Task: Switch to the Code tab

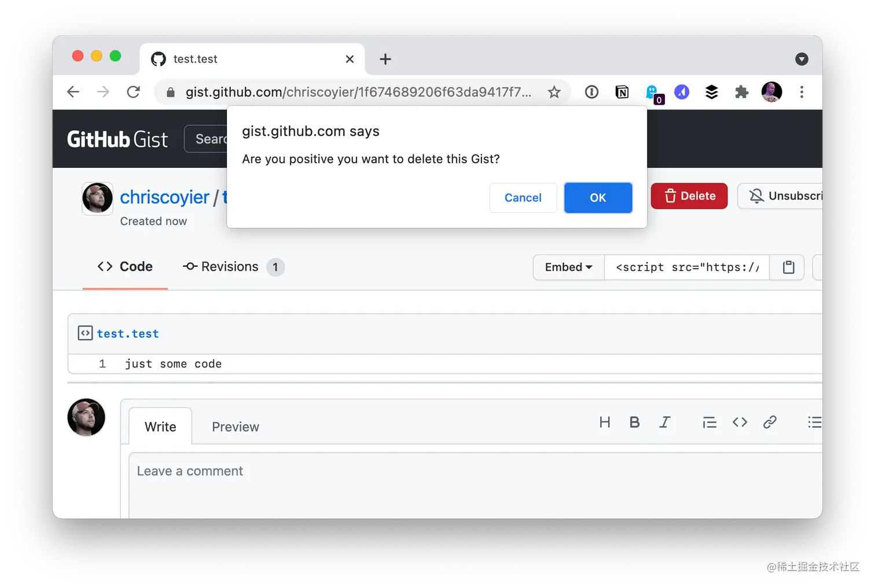Action: point(125,267)
